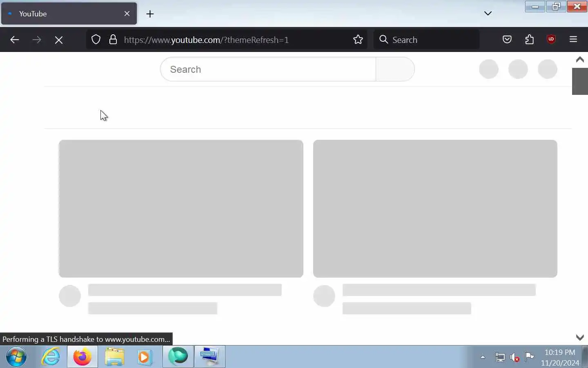588x368 pixels.
Task: View site security padlock information
Action: [113, 40]
